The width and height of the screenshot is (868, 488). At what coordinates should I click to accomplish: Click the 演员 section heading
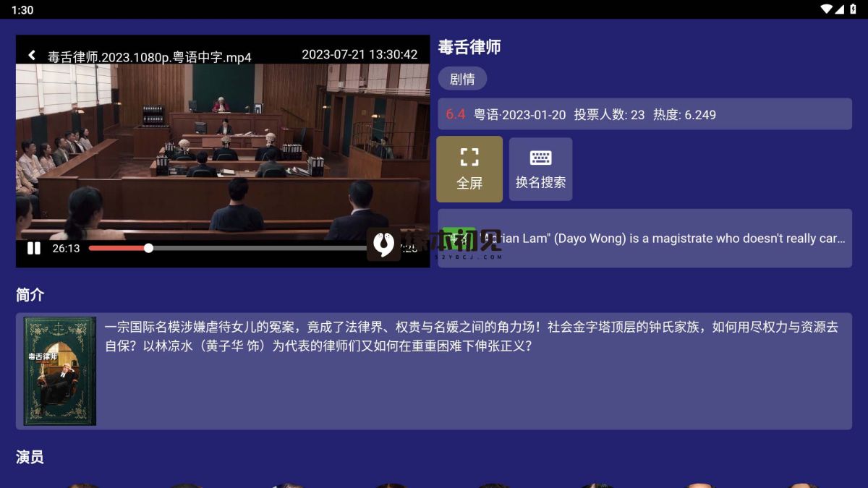pos(30,457)
